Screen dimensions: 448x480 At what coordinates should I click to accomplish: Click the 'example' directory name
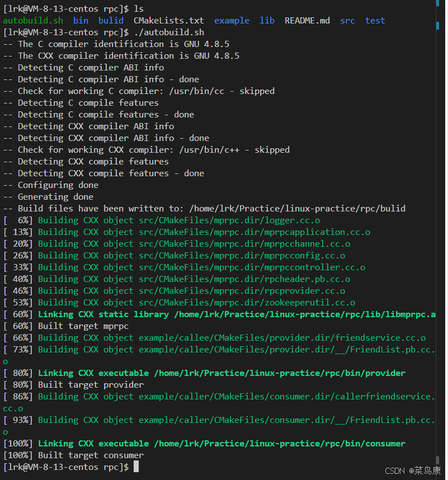click(x=232, y=21)
